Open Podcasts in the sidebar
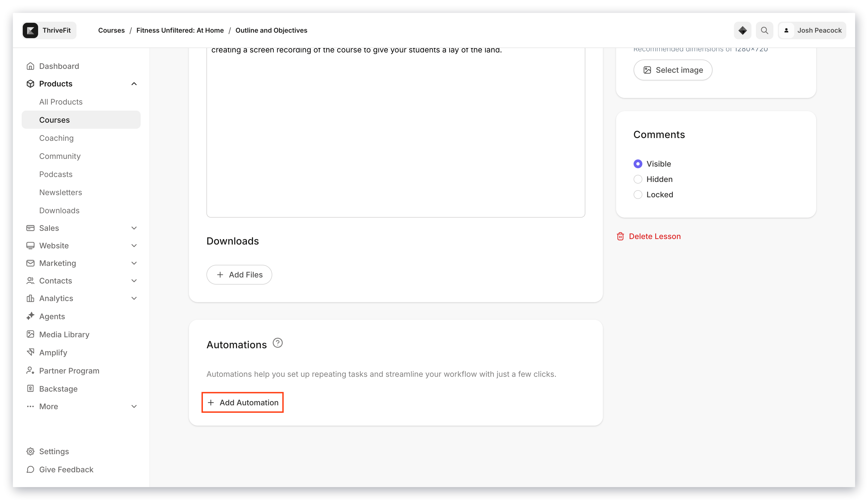Image resolution: width=868 pixels, height=500 pixels. (81, 174)
